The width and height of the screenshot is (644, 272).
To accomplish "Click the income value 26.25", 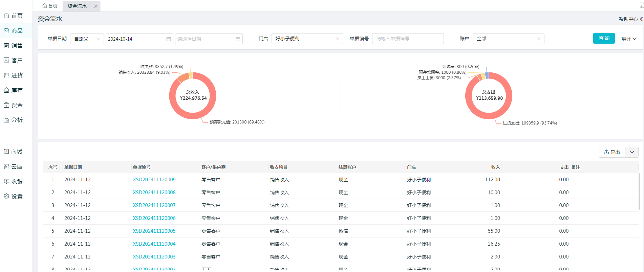I will click(494, 244).
